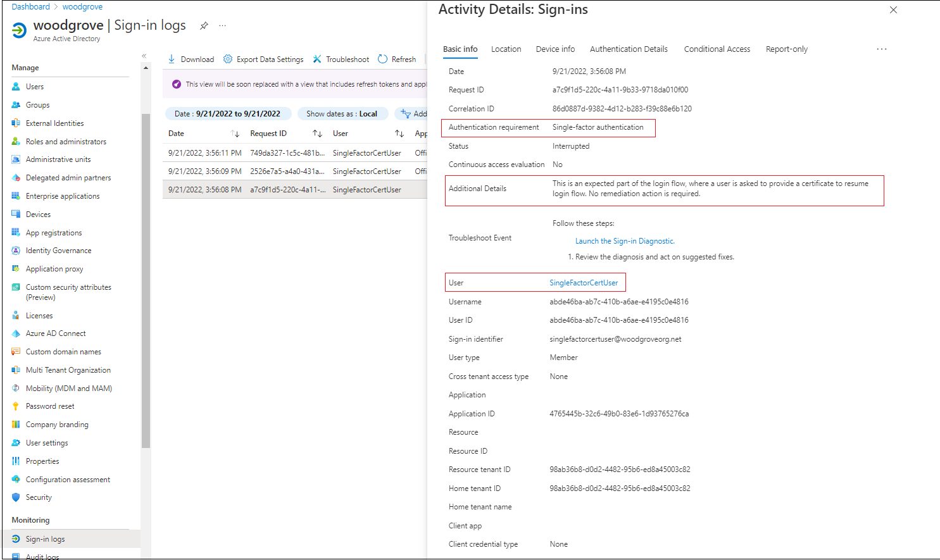Click Administrative units icon
The height and width of the screenshot is (560, 940).
16,159
